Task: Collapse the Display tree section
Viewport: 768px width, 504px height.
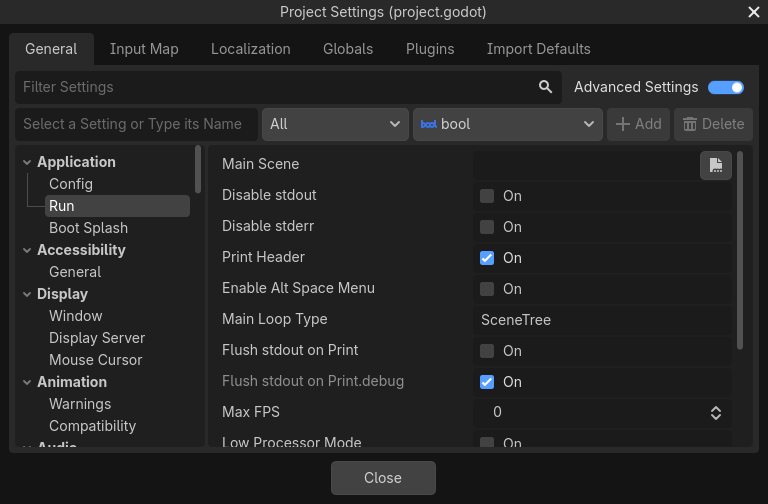Action: click(x=26, y=294)
